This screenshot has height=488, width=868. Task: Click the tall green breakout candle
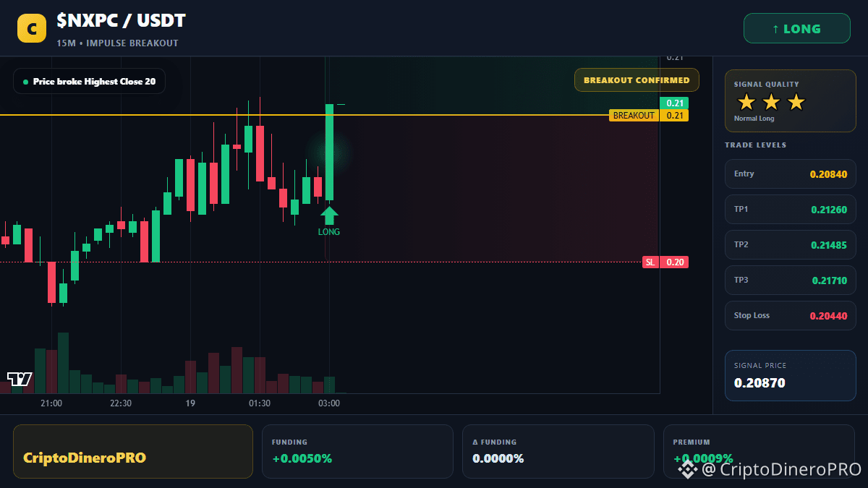(329, 152)
